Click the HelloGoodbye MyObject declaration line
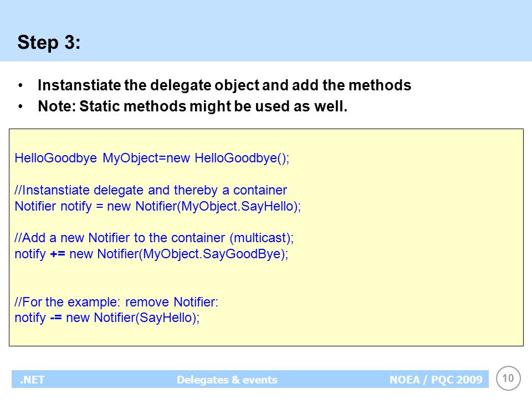 click(152, 158)
